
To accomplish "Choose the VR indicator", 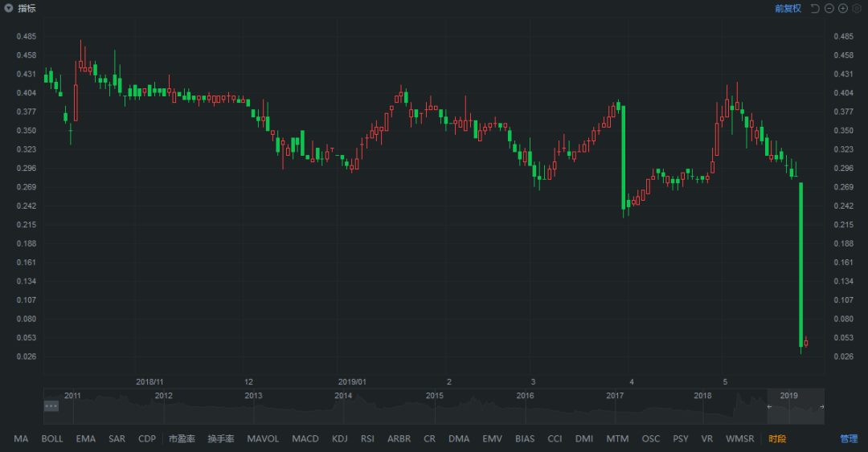I will pyautogui.click(x=707, y=438).
